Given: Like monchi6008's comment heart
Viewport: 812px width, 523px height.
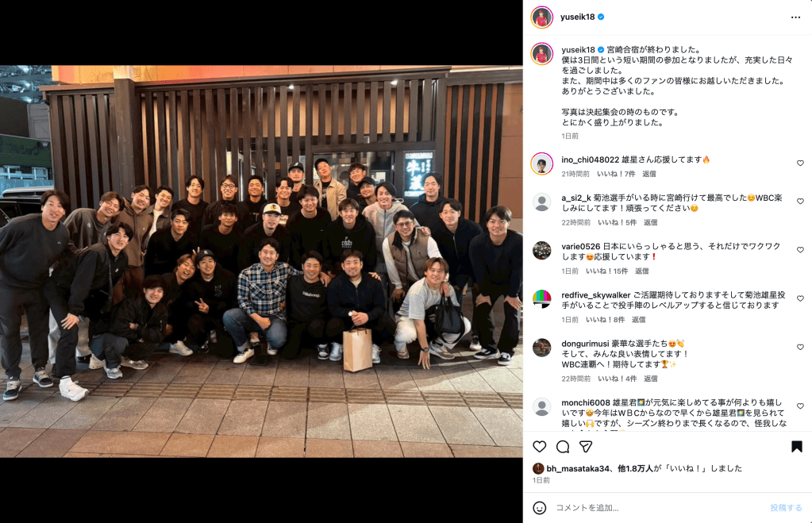Looking at the screenshot, I should pyautogui.click(x=800, y=406).
